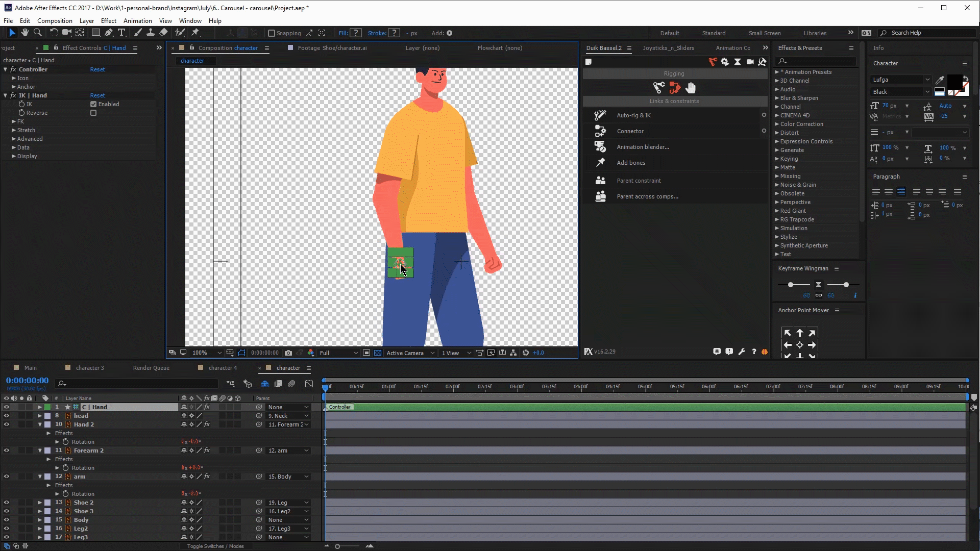The height and width of the screenshot is (551, 980).
Task: Select the Hand tool in toolbar
Action: point(24,33)
